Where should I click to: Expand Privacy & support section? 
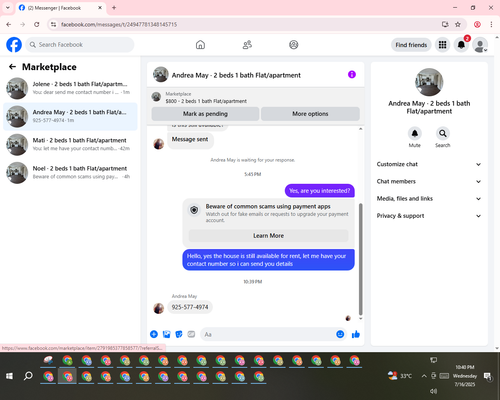[x=429, y=216]
